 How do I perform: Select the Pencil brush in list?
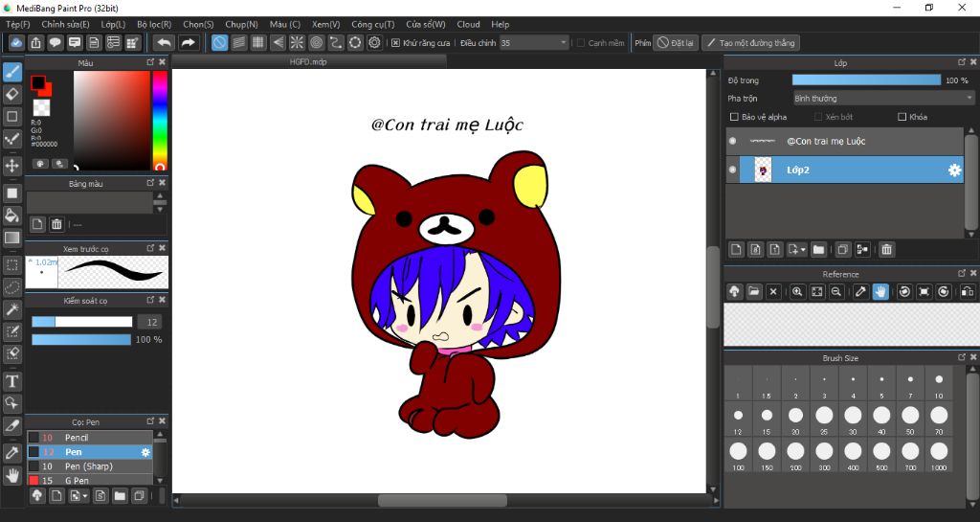coord(89,438)
